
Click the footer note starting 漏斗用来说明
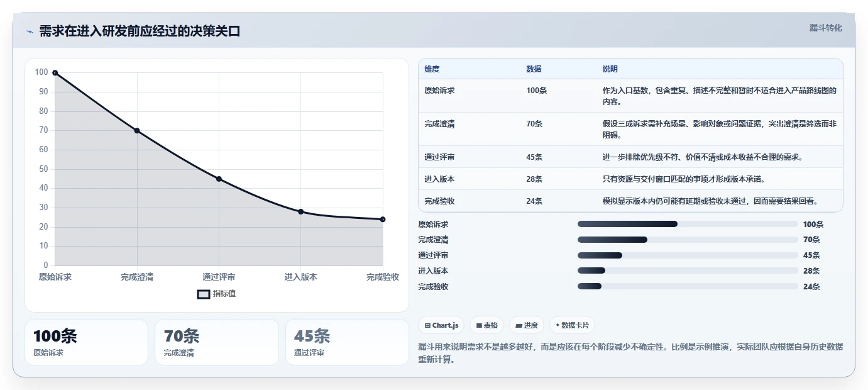630,354
